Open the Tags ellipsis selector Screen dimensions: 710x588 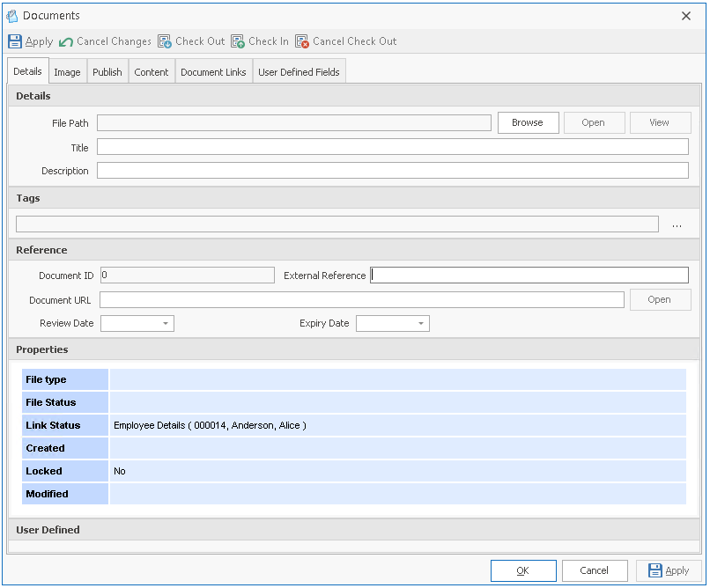(x=677, y=224)
